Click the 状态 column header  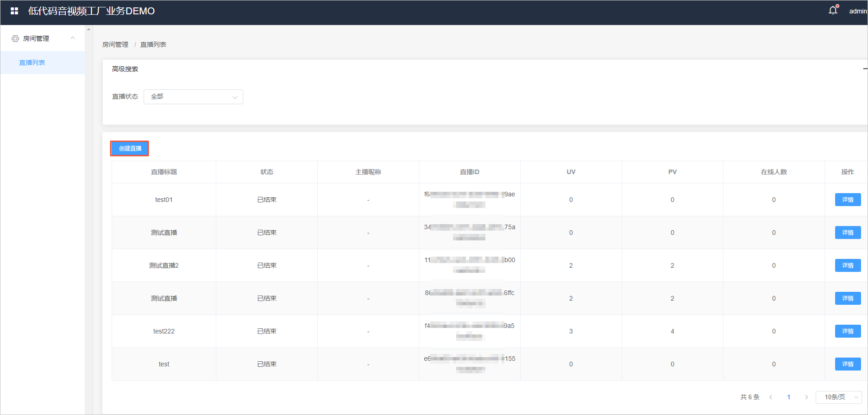(x=267, y=172)
